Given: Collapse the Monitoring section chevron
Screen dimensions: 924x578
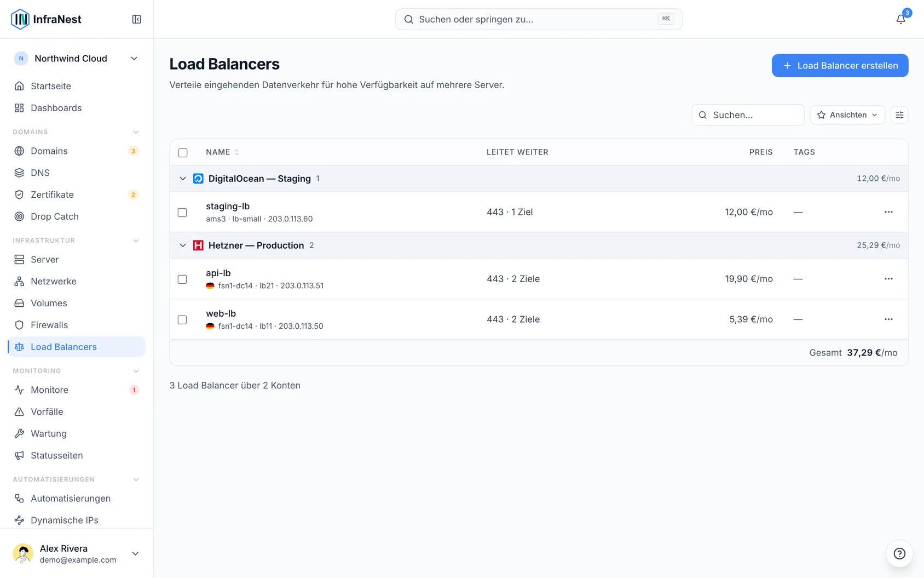Looking at the screenshot, I should click(136, 371).
